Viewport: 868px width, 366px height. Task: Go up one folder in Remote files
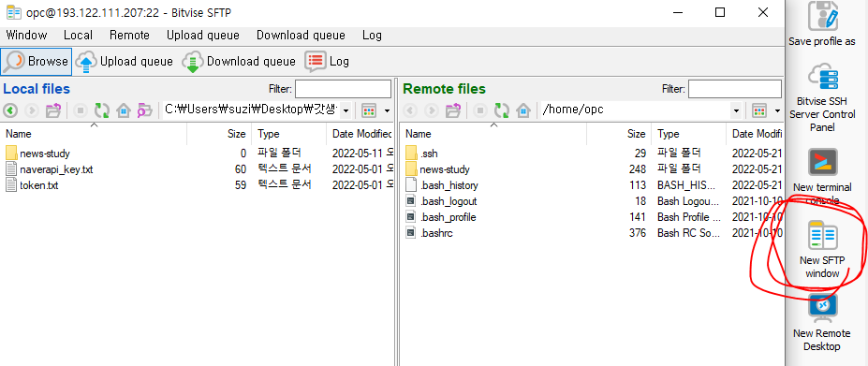coord(453,110)
